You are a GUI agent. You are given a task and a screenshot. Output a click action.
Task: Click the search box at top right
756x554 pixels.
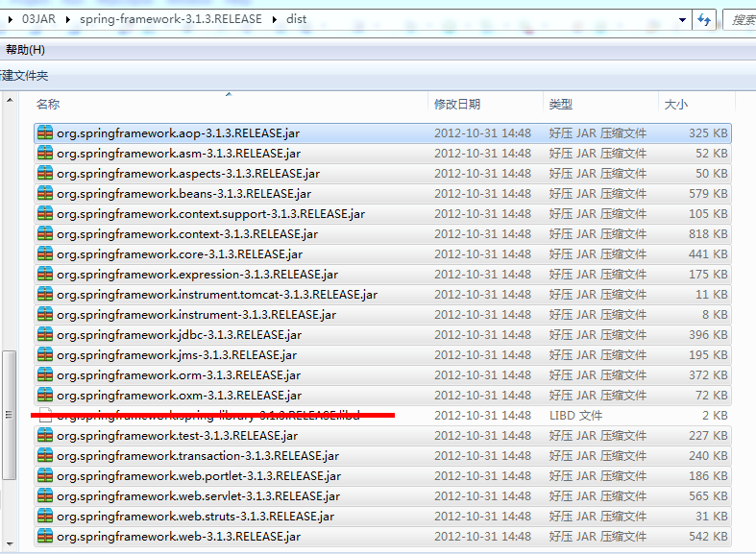point(740,20)
